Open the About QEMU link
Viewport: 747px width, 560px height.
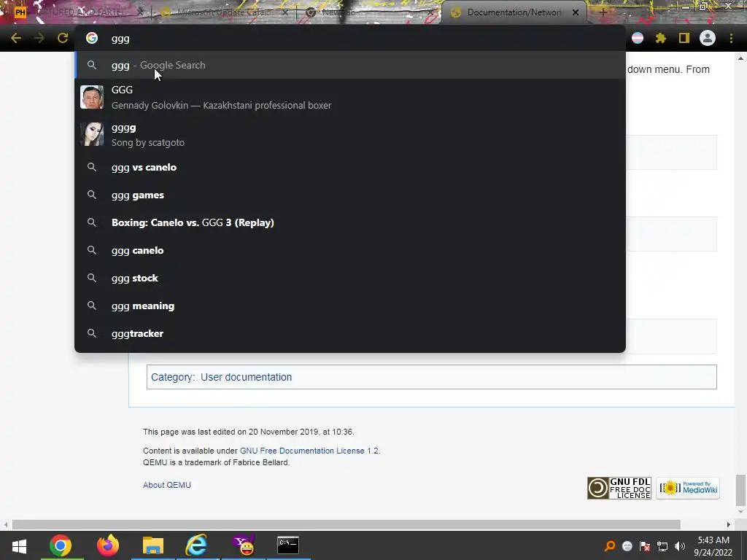(167, 485)
